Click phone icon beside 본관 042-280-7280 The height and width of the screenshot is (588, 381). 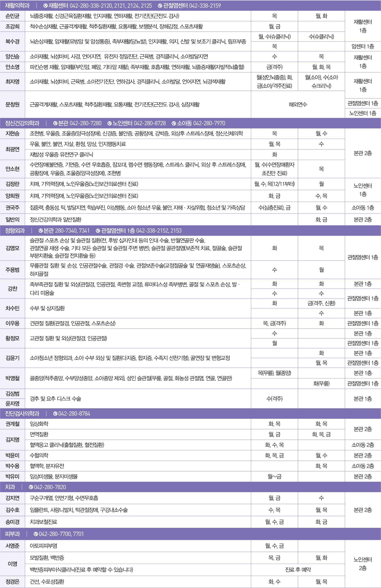point(55,123)
